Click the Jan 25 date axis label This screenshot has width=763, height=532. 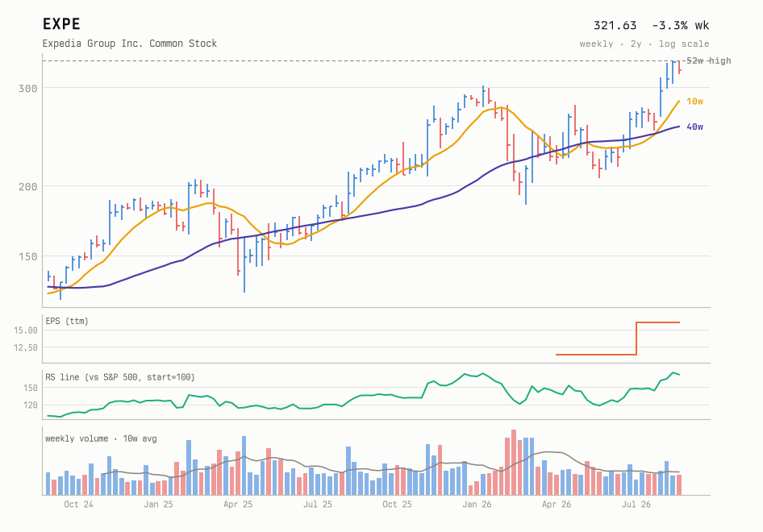(158, 505)
